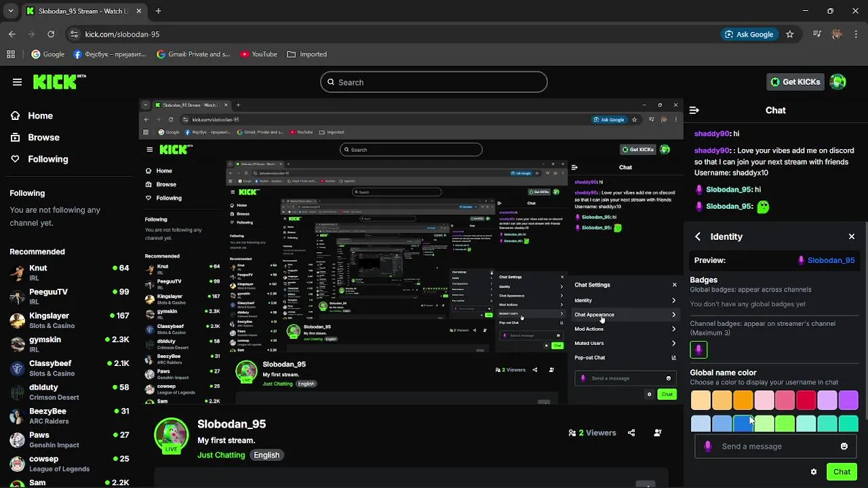Bookmark this page with star icon

[789, 34]
